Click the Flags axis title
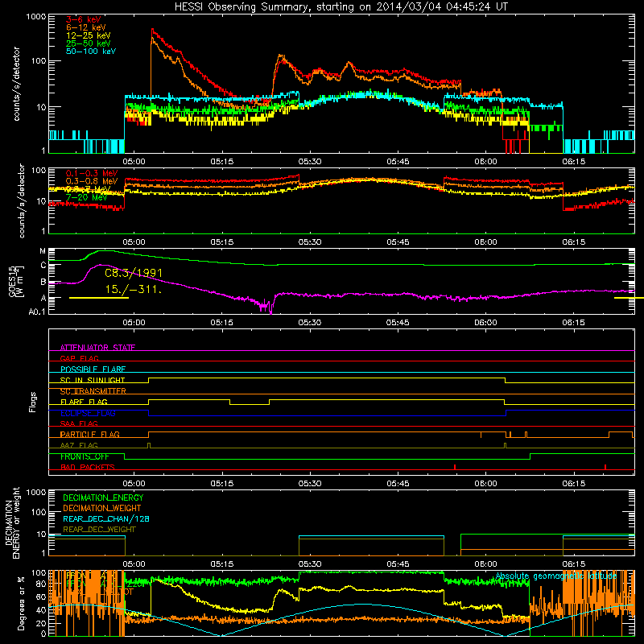644x644 pixels. (33, 402)
